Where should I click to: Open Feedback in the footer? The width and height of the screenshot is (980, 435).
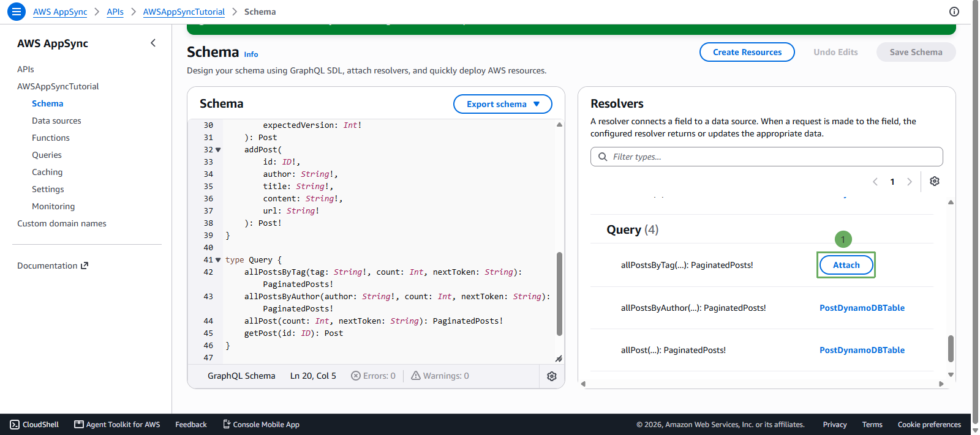[191, 425]
